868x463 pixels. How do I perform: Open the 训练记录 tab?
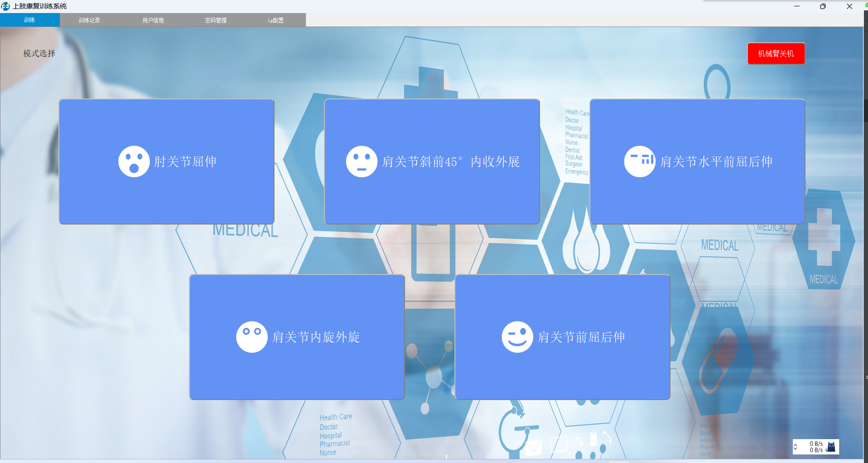[x=89, y=20]
